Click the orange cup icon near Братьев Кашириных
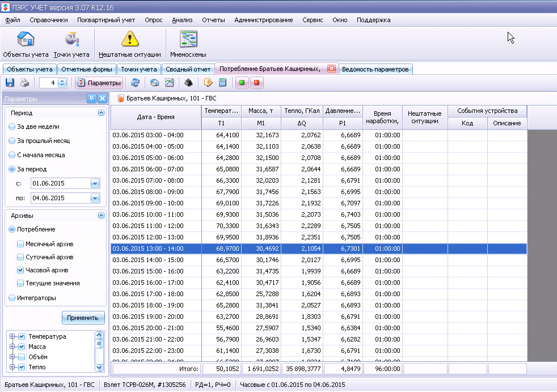 tap(120, 98)
